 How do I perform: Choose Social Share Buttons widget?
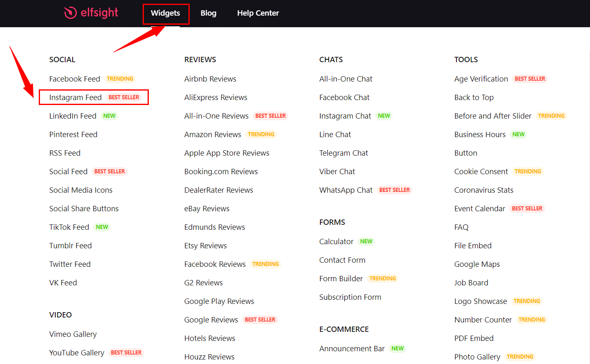coord(84,208)
